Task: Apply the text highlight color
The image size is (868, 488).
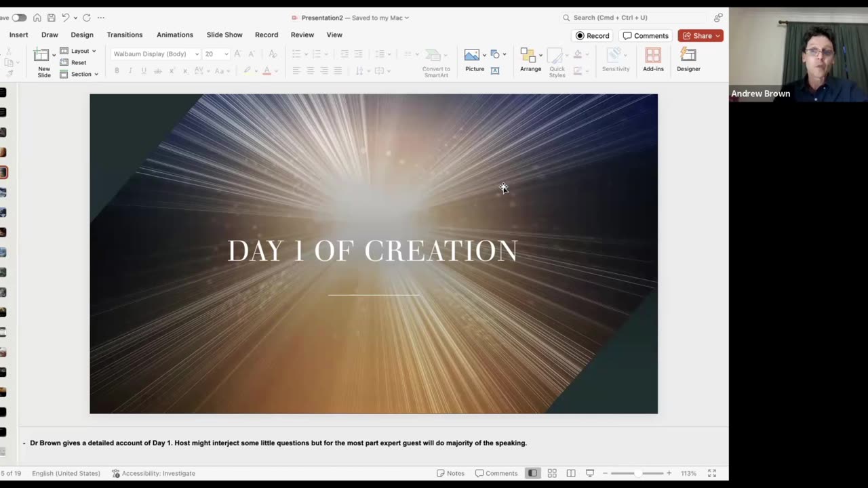Action: point(248,70)
